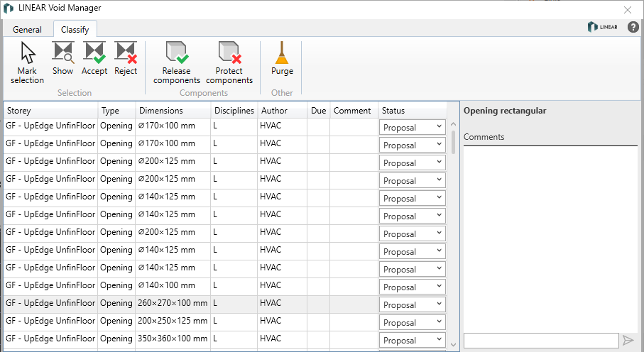Click the LINEAR Void Manager title icon

[9, 9]
